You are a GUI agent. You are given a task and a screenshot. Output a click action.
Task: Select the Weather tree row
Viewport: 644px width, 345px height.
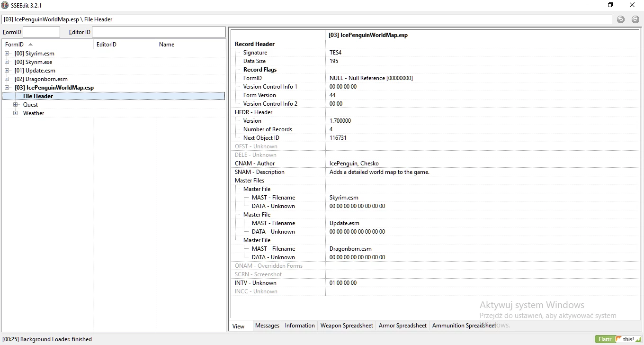point(114,113)
